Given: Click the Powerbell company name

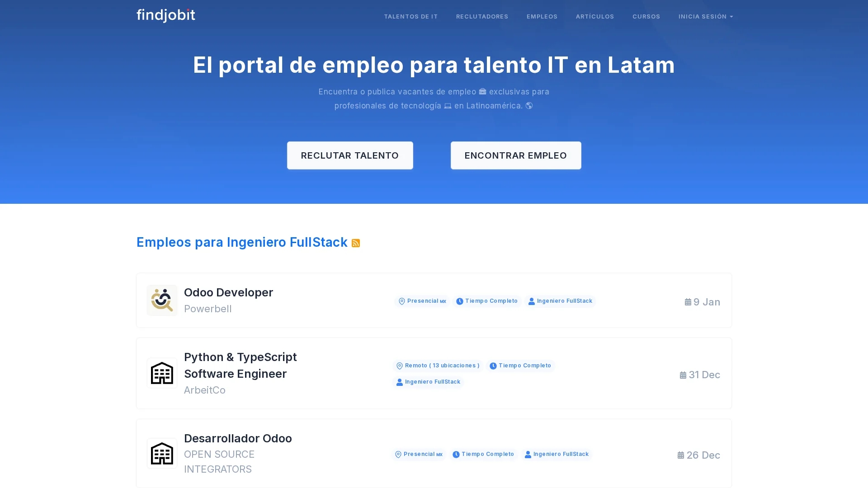Looking at the screenshot, I should click(208, 309).
